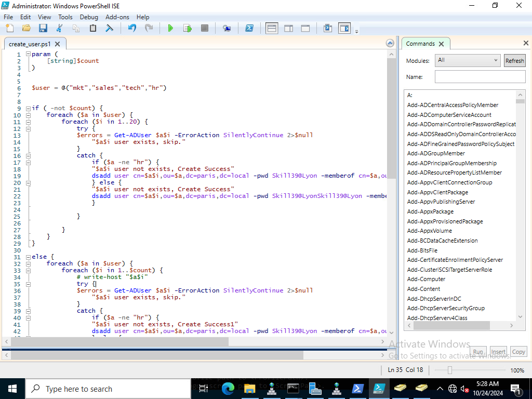
Task: Open the Add-ons menu
Action: tap(117, 17)
